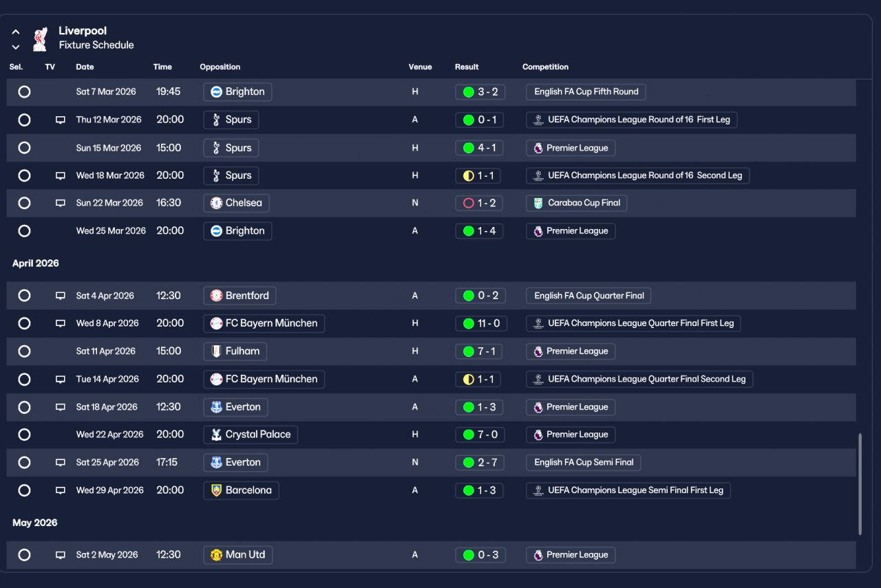The image size is (881, 588).
Task: Click the vertical scrollbar thumb of fixture list
Action: 860,484
